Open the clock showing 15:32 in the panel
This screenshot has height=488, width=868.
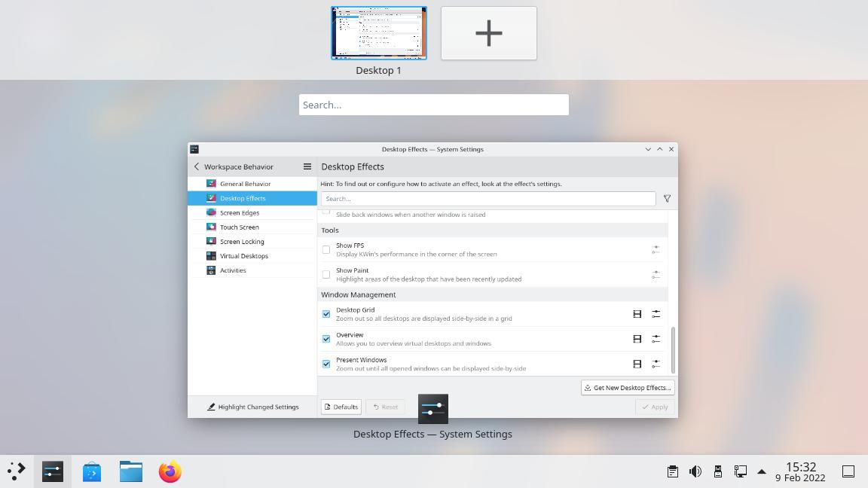pyautogui.click(x=800, y=471)
